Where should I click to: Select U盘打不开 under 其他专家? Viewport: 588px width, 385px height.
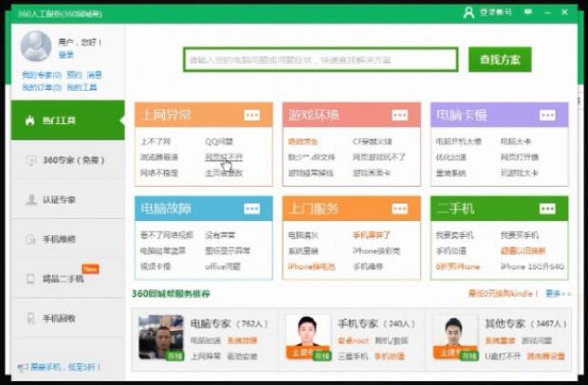(503, 357)
